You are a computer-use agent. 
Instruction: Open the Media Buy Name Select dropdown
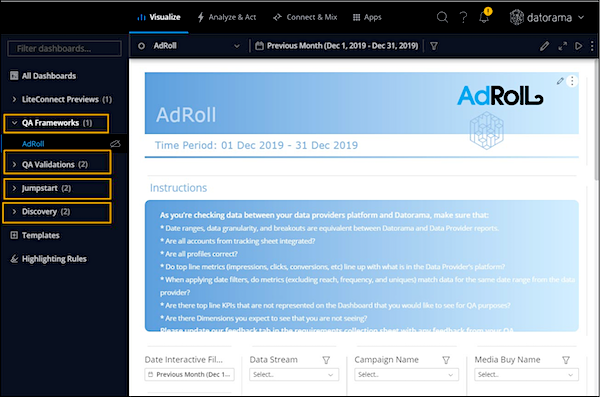pyautogui.click(x=526, y=374)
